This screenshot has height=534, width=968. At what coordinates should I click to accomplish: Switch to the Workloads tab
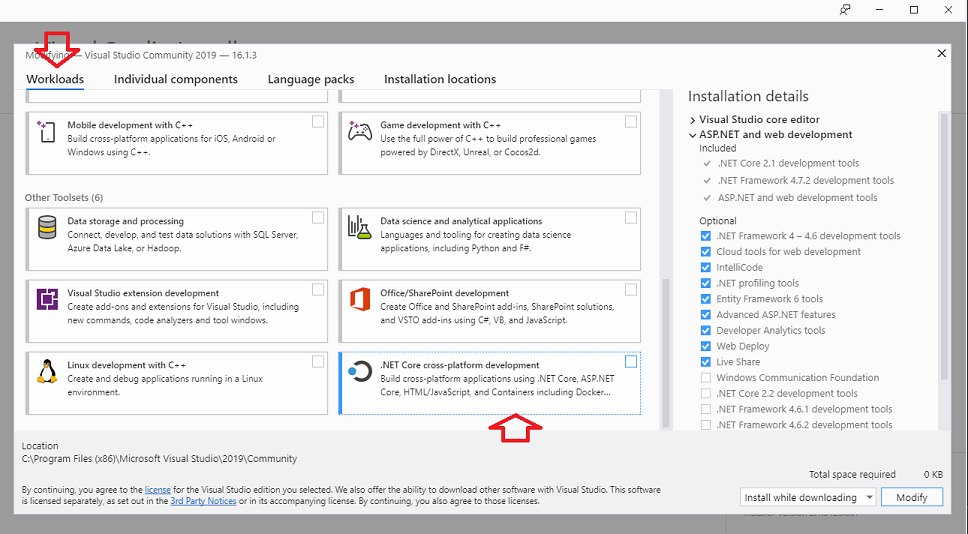click(55, 79)
